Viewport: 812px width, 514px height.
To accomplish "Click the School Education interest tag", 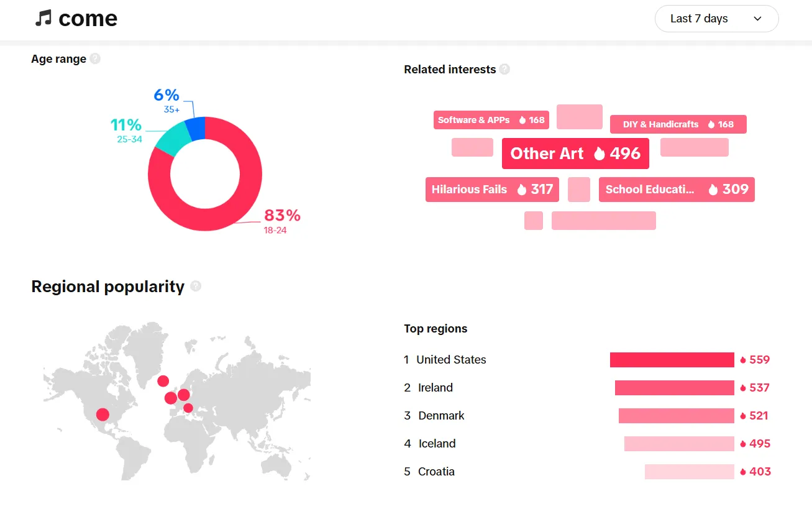I will click(x=677, y=190).
